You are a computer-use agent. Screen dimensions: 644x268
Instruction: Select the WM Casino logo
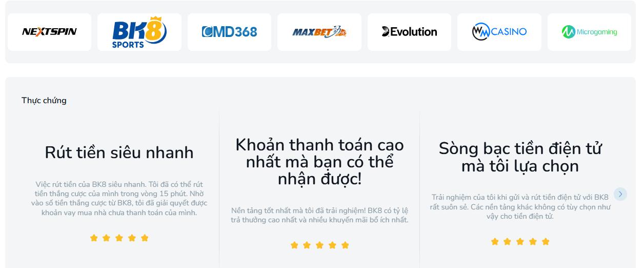(499, 32)
